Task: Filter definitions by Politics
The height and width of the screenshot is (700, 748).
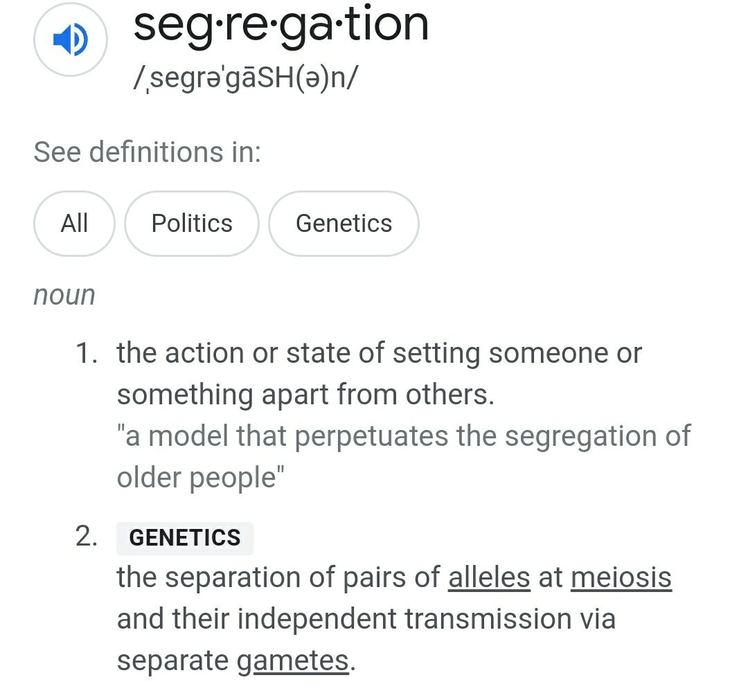Action: coord(192,223)
